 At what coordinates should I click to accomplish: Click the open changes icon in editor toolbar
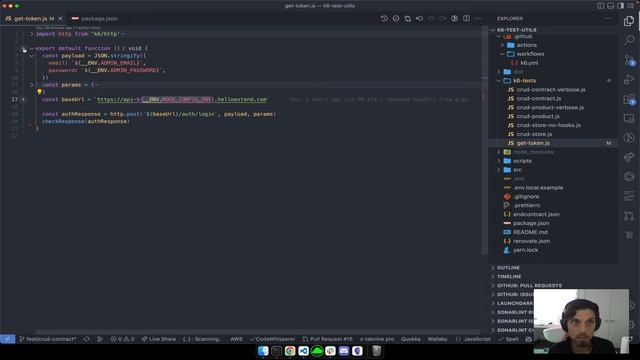pos(407,18)
